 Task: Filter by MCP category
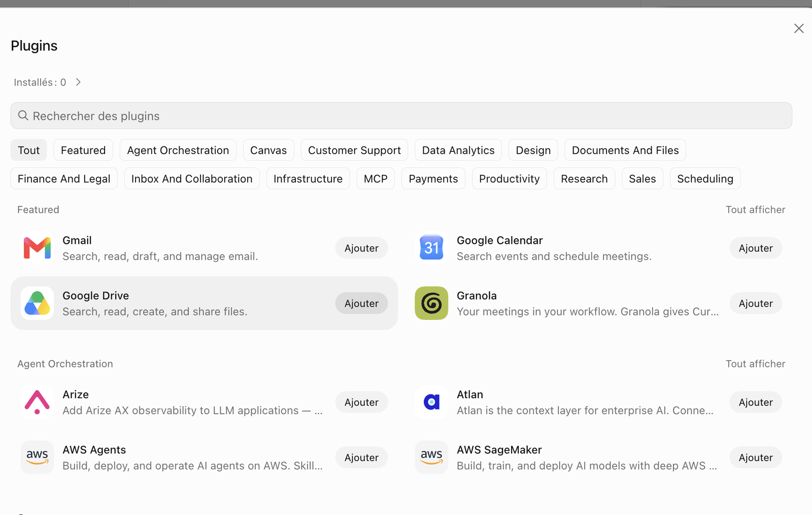pos(376,179)
